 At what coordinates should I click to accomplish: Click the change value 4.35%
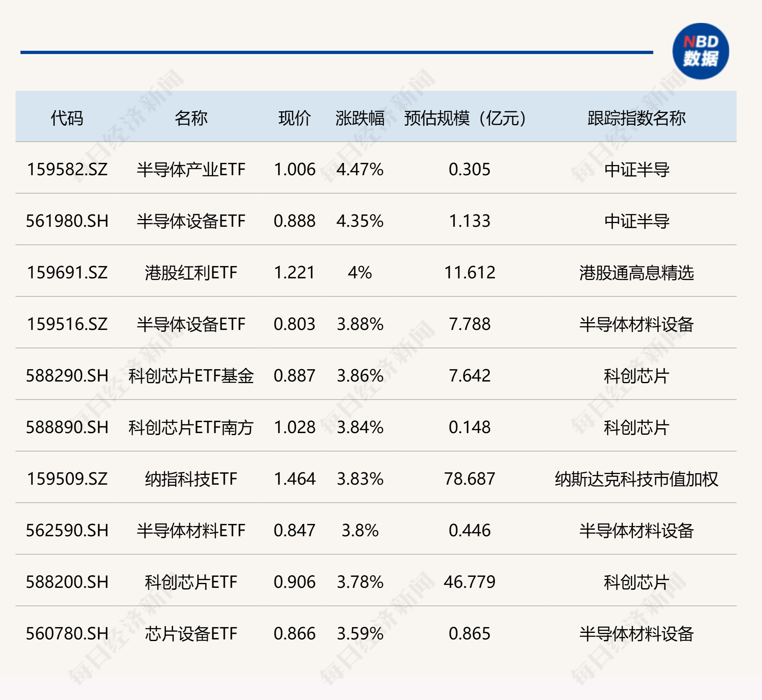click(360, 221)
